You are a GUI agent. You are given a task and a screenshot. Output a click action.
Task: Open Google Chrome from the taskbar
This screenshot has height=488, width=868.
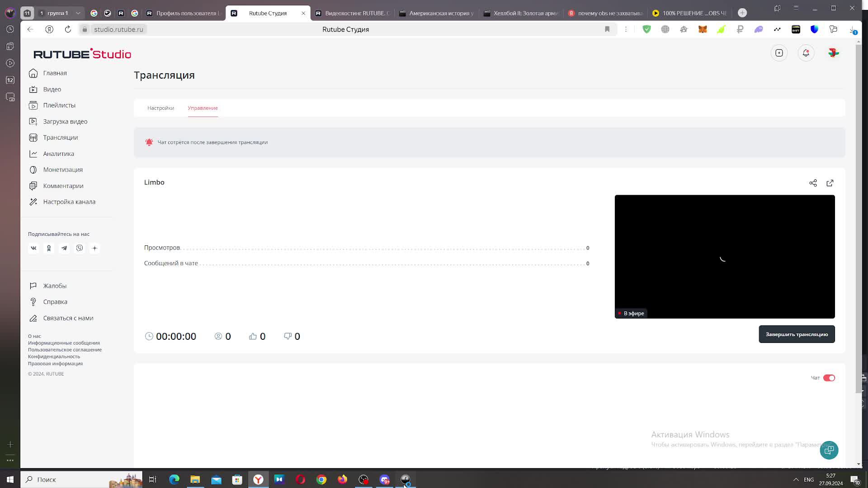[321, 479]
